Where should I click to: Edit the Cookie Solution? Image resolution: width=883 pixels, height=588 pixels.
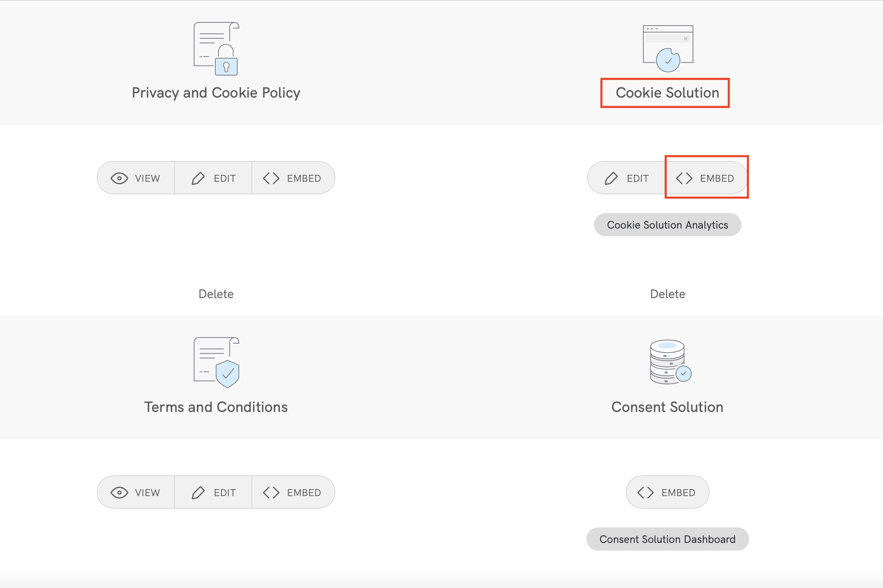625,178
